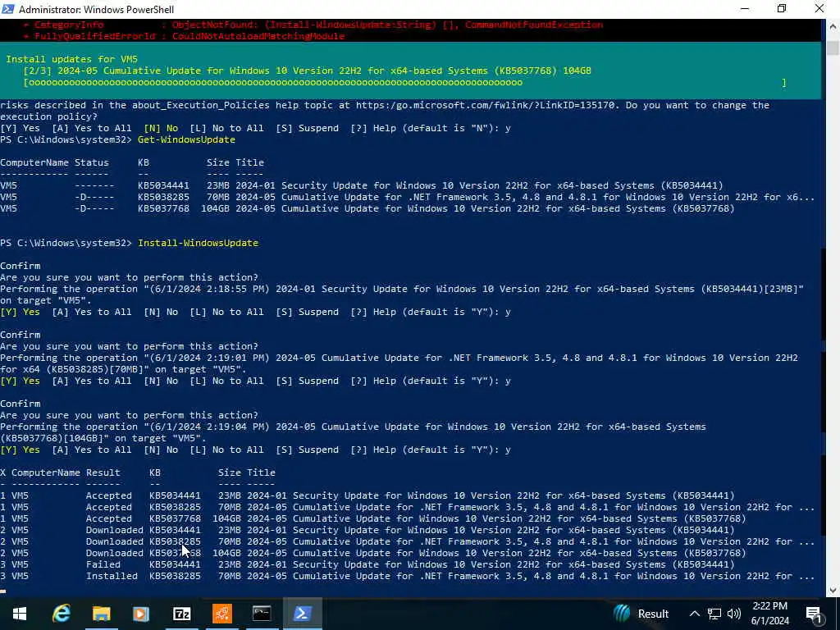Image resolution: width=840 pixels, height=630 pixels.
Task: Click the scrollbar down arrow
Action: click(833, 591)
